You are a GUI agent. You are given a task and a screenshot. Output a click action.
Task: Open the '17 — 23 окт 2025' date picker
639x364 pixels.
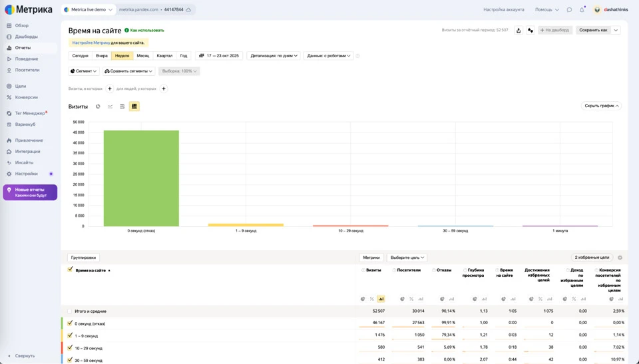pos(219,56)
